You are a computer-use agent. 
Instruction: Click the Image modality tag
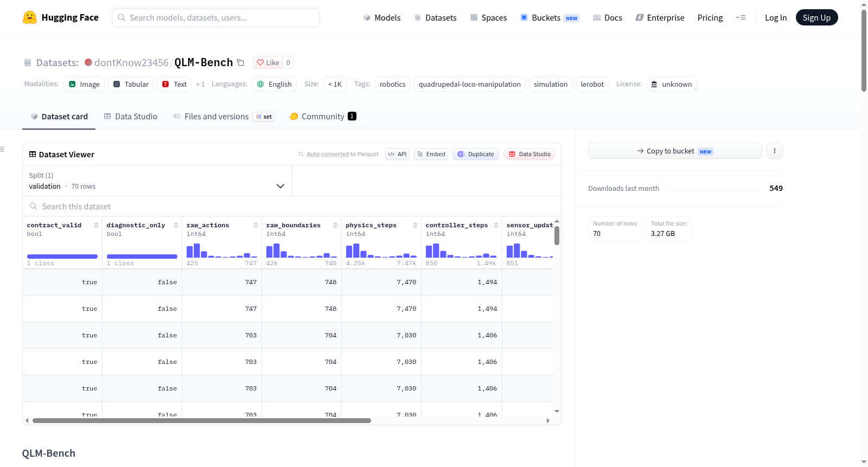[x=84, y=84]
